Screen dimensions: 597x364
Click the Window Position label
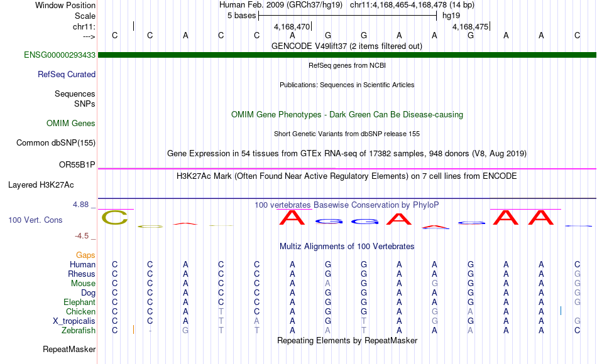[x=65, y=5]
